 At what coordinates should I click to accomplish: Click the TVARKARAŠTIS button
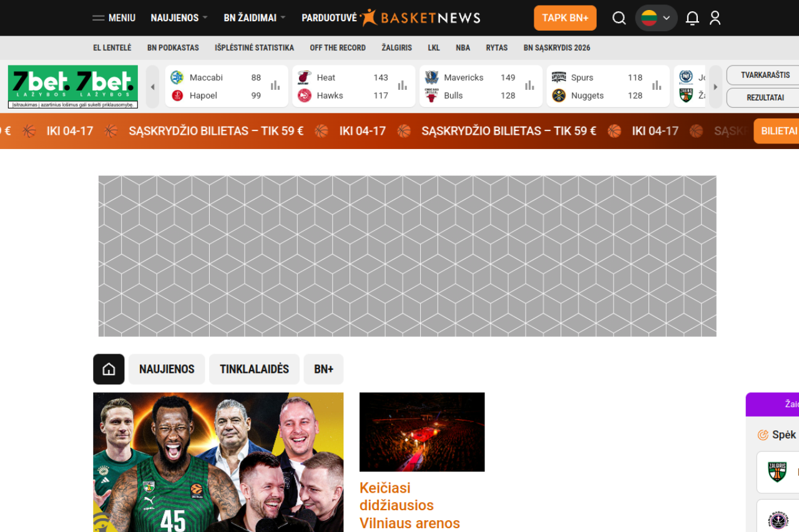(x=764, y=75)
